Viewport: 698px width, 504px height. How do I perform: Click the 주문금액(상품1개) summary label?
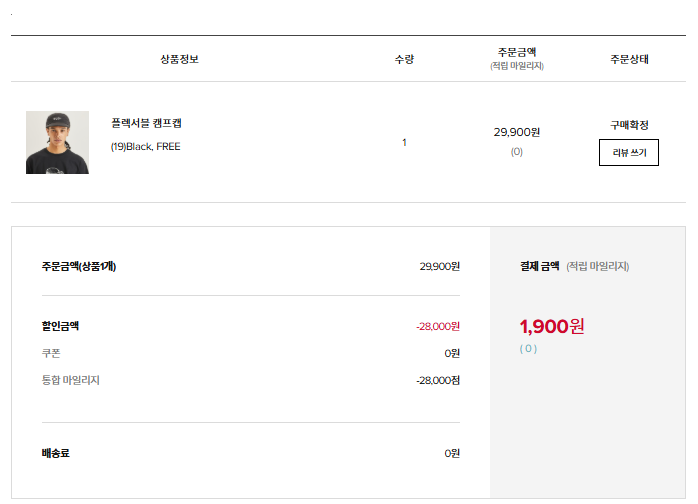pos(79,266)
